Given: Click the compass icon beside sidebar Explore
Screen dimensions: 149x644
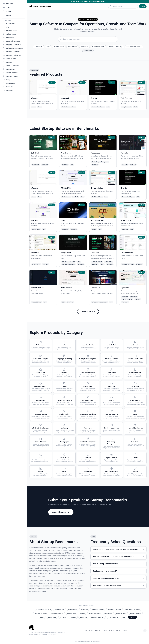Looking at the screenshot, I should point(4,11).
